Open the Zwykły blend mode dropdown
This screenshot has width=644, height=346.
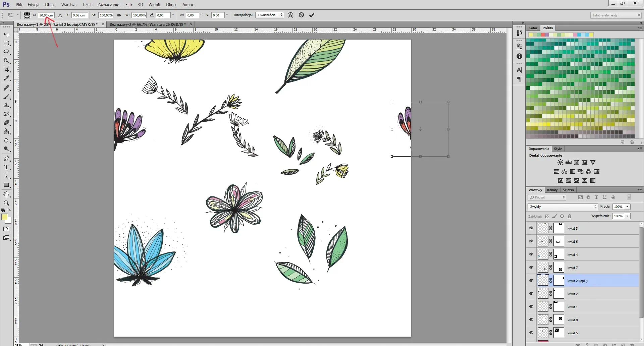pos(562,207)
